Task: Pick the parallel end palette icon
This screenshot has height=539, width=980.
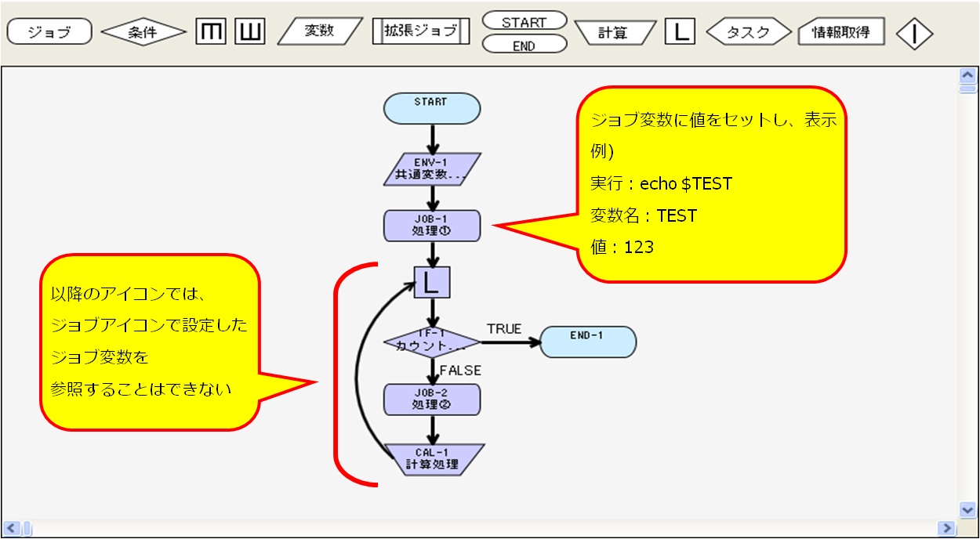Action: [x=250, y=32]
